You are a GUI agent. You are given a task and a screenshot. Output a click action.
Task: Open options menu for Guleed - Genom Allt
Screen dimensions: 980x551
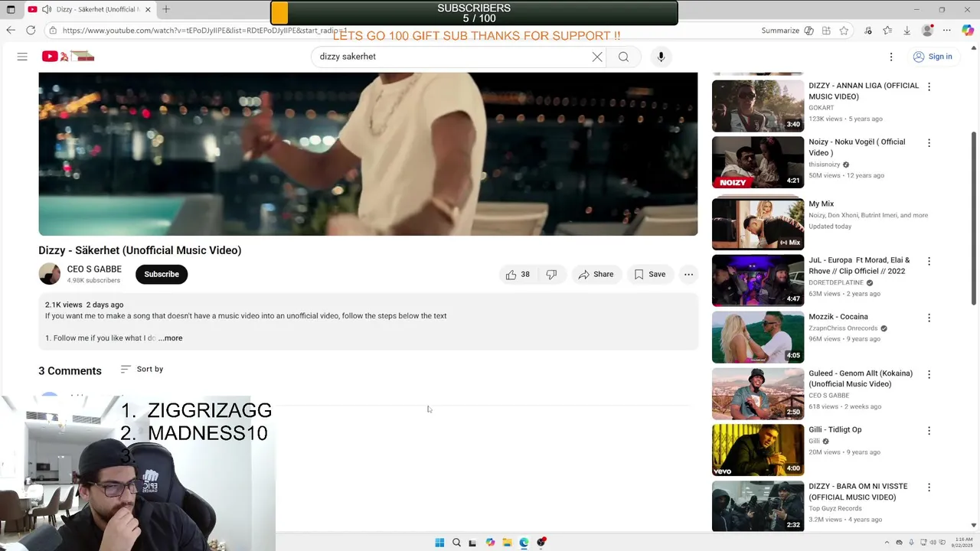(929, 374)
